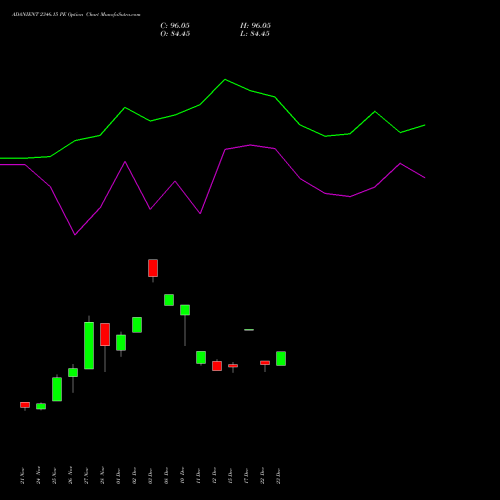Click the flat green 17 Dec dash candle
Screen dimensions: 500x500
pos(249,330)
